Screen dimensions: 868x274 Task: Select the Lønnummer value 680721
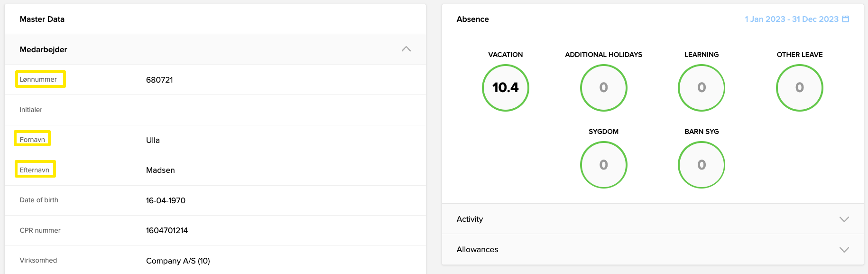(x=159, y=80)
